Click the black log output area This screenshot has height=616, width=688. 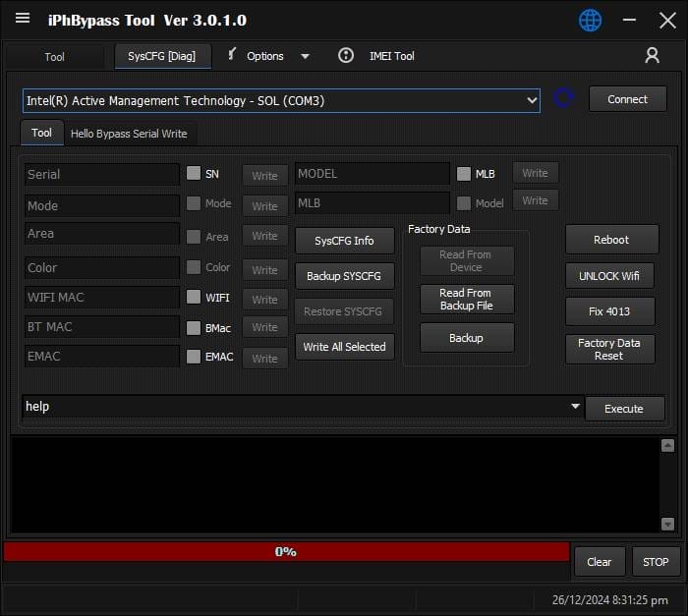pos(334,484)
